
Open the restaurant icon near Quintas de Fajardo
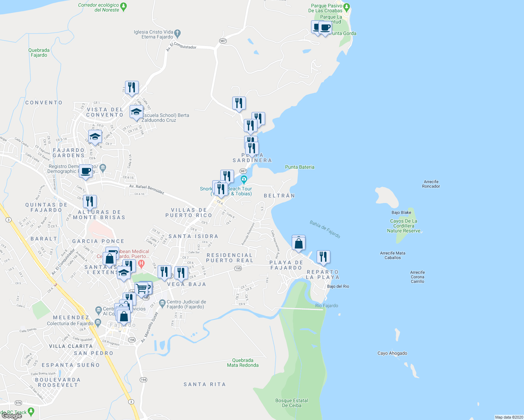pyautogui.click(x=90, y=201)
